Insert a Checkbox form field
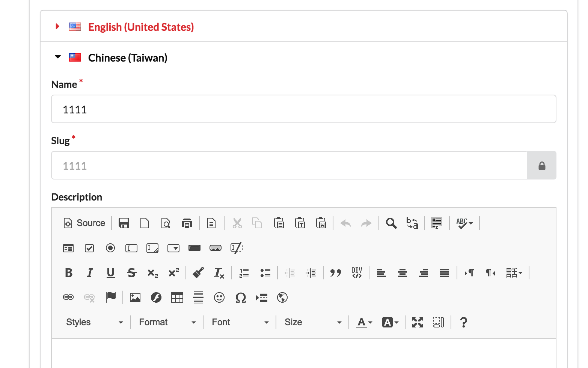This screenshot has height=368, width=588. tap(89, 248)
